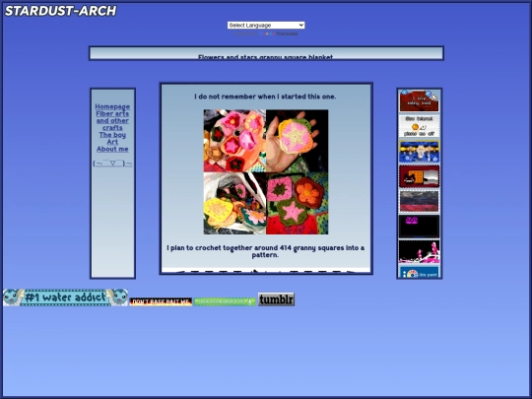
Task: Click the #1 water addict Vaporeon badge
Action: click(x=65, y=298)
